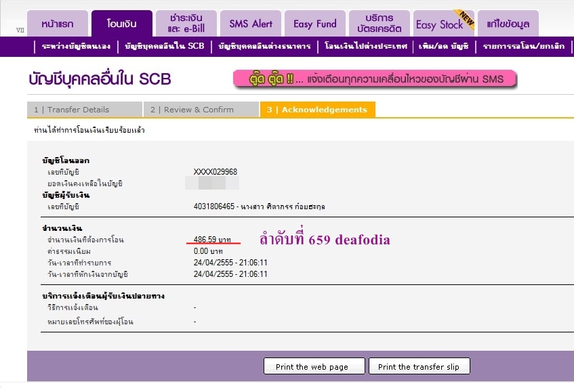
Task: Open the แก้ไขข้อมูล tab
Action: coord(508,24)
